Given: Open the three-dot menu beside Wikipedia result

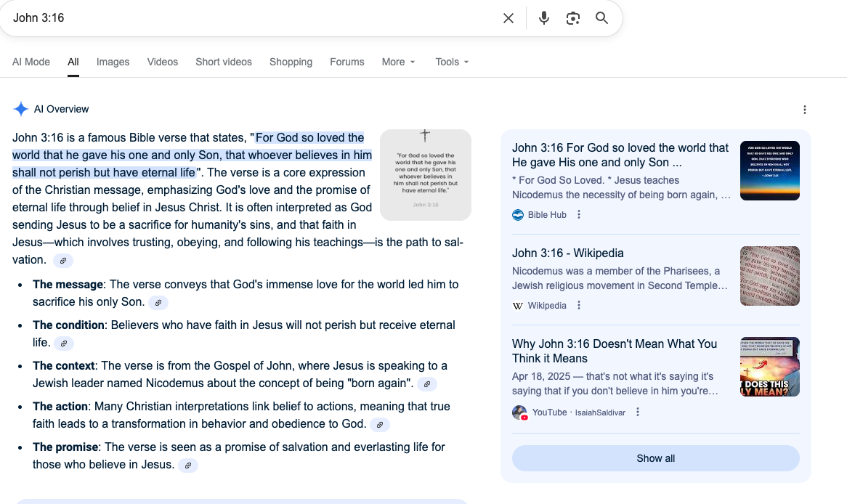Looking at the screenshot, I should point(578,305).
